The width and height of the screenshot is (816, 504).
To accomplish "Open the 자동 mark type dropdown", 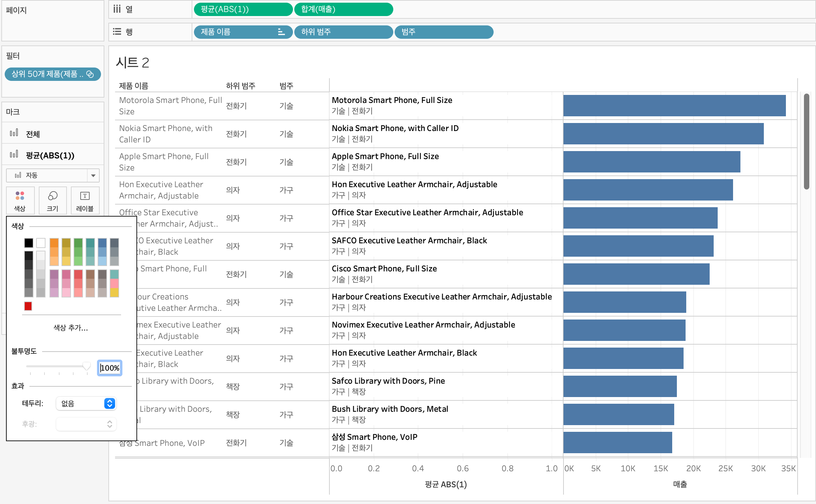I will [x=53, y=175].
